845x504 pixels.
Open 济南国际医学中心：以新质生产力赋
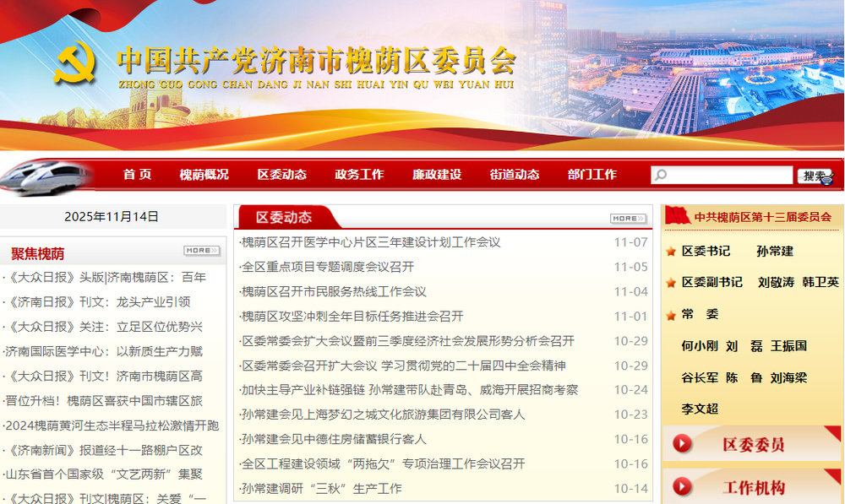pos(103,351)
